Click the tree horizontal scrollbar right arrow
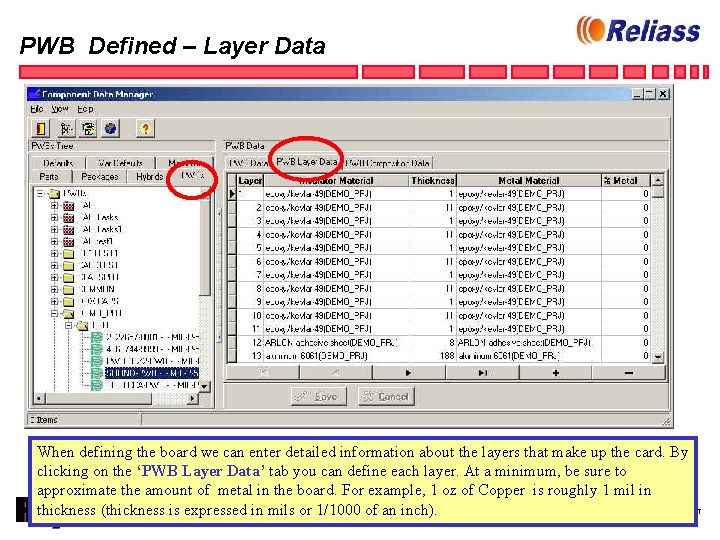Viewport: 720px width, 540px height. (193, 399)
